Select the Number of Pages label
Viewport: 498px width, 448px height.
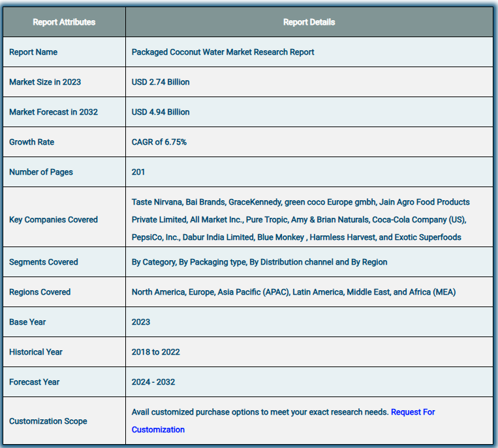(x=41, y=172)
